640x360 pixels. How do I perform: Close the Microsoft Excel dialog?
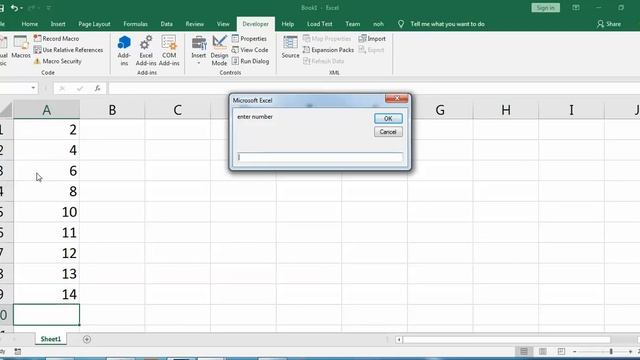click(396, 98)
